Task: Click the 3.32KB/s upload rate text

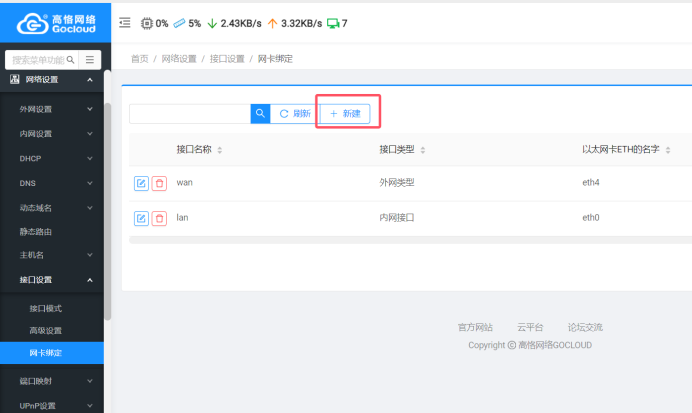Action: click(x=301, y=23)
